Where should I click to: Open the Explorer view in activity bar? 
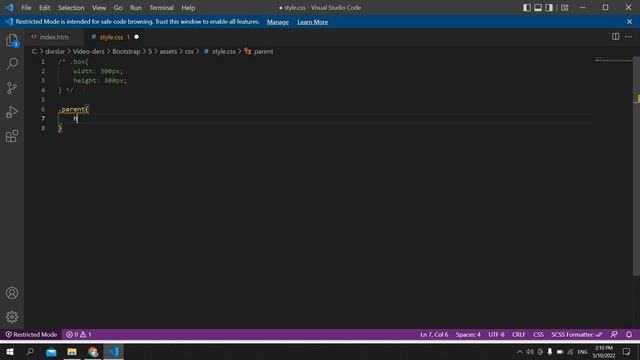pyautogui.click(x=12, y=40)
